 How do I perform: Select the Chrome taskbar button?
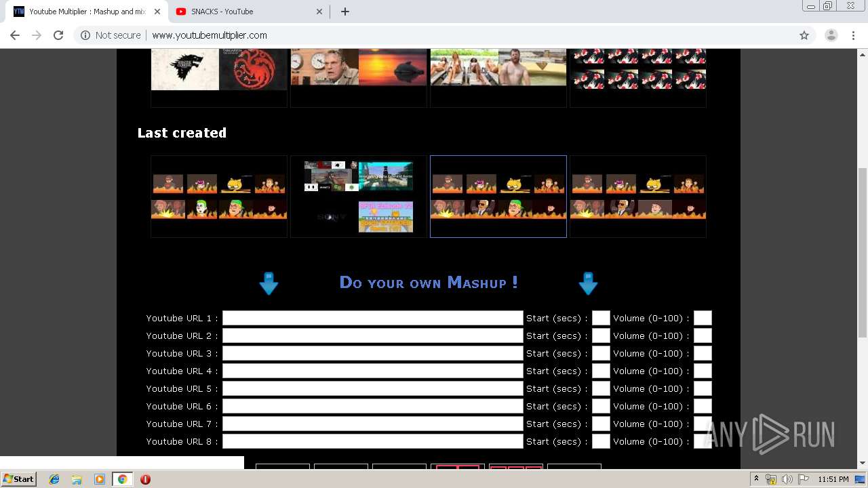point(123,479)
